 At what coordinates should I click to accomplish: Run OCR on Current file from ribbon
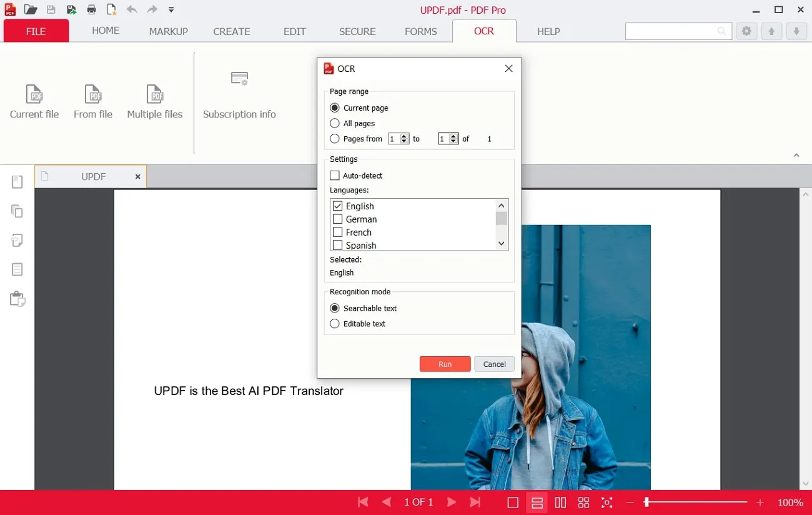pos(34,101)
